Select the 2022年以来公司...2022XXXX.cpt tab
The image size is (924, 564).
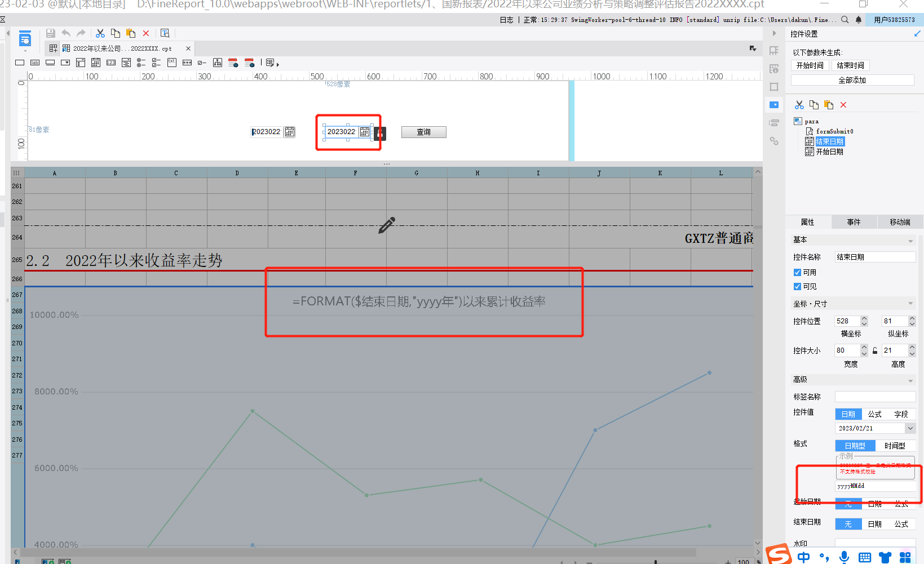(122, 48)
